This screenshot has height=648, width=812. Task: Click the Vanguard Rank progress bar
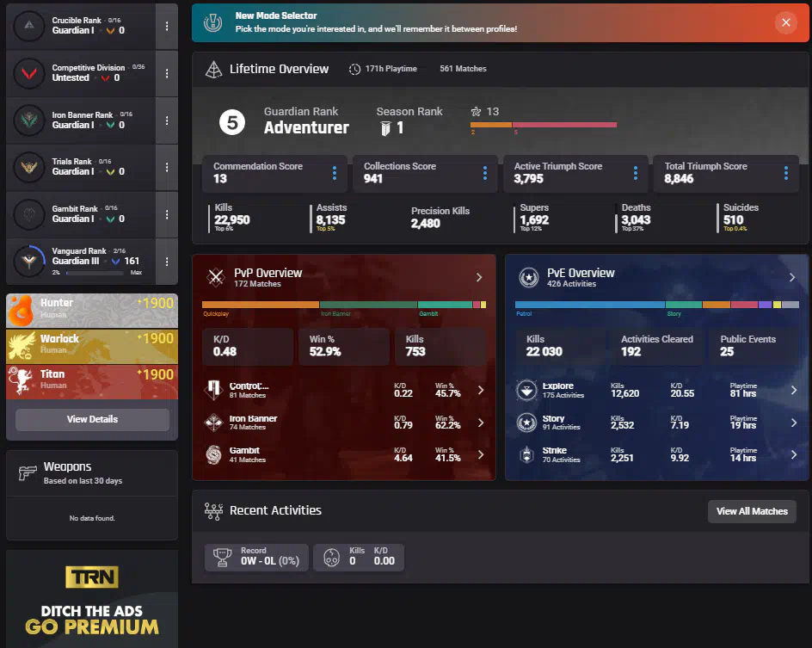tap(95, 273)
